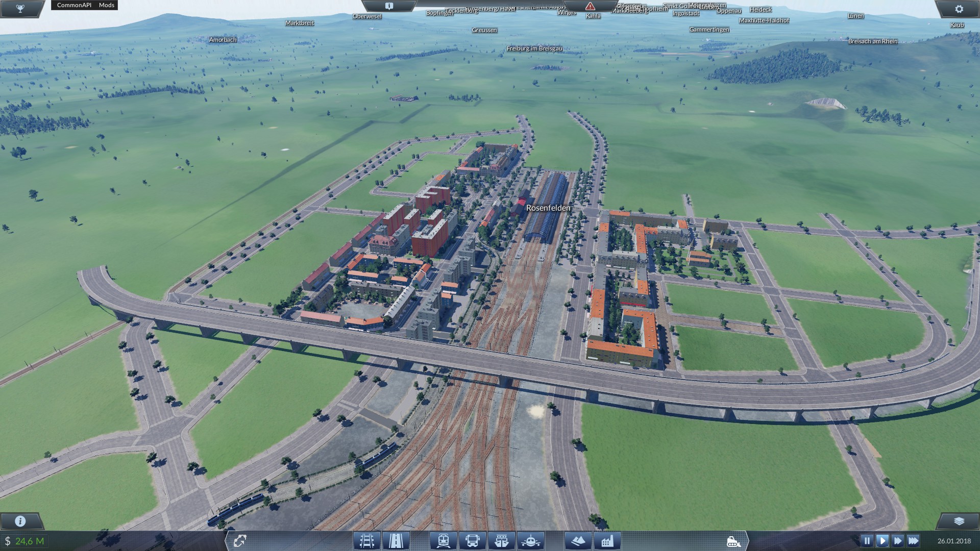Screen dimensions: 980x551
Task: Open the bus and road vehicles menu
Action: pos(472,540)
